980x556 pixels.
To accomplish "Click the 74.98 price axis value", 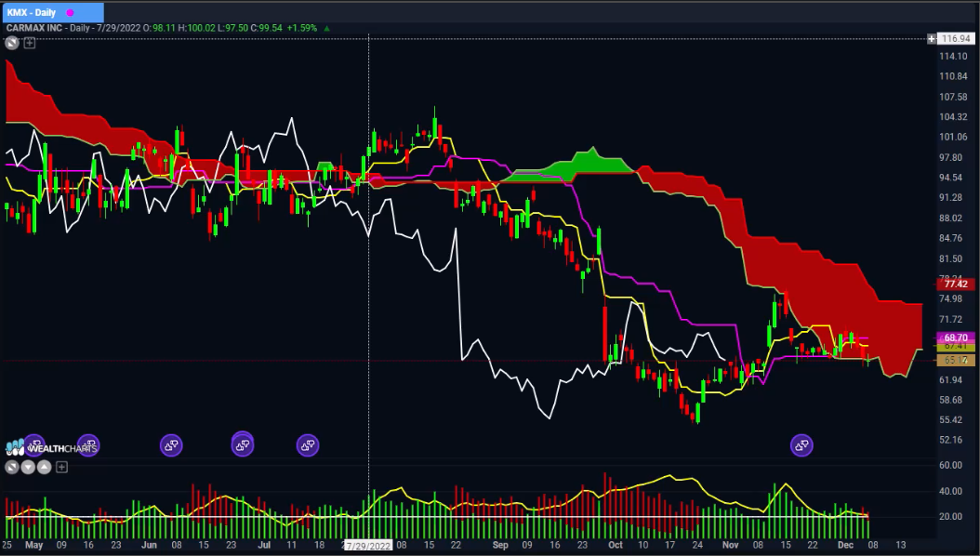I will (x=950, y=298).
